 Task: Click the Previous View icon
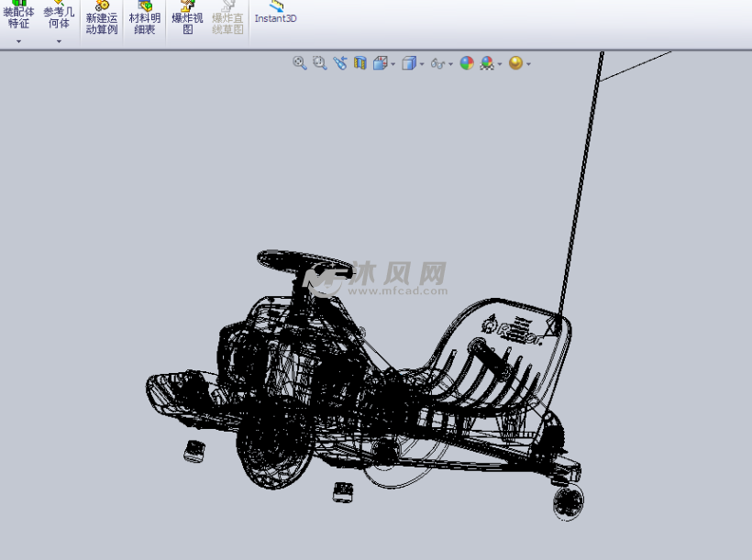(x=339, y=63)
